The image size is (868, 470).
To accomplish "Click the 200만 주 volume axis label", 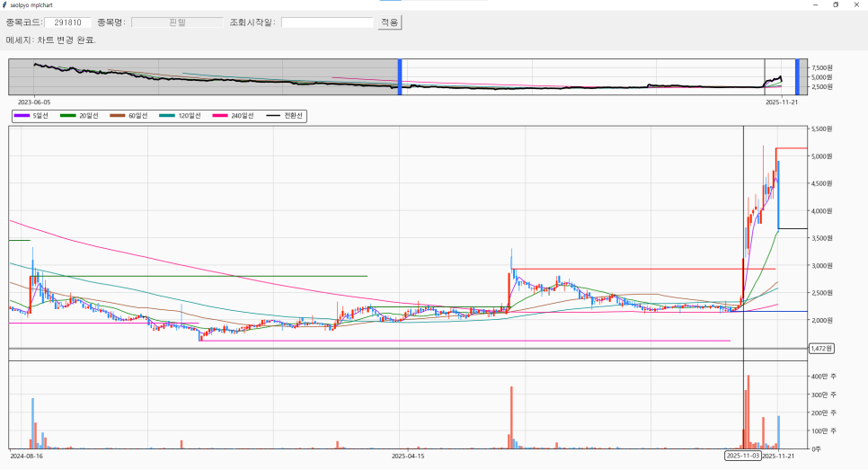I will (x=824, y=413).
